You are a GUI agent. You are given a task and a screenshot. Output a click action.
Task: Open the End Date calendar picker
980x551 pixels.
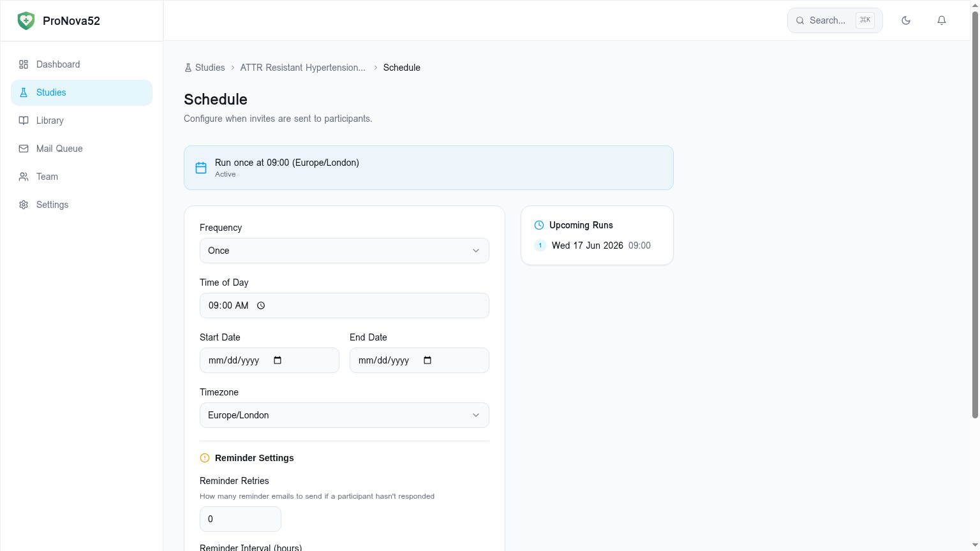[427, 360]
